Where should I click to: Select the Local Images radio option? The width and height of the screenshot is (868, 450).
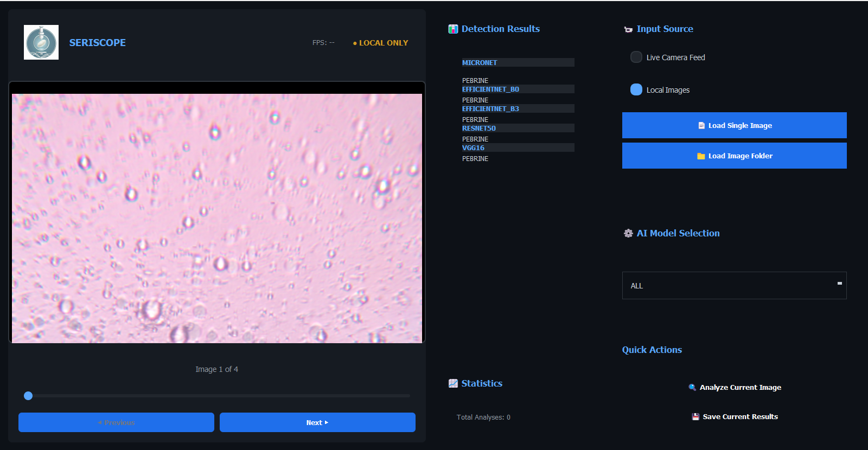(636, 89)
